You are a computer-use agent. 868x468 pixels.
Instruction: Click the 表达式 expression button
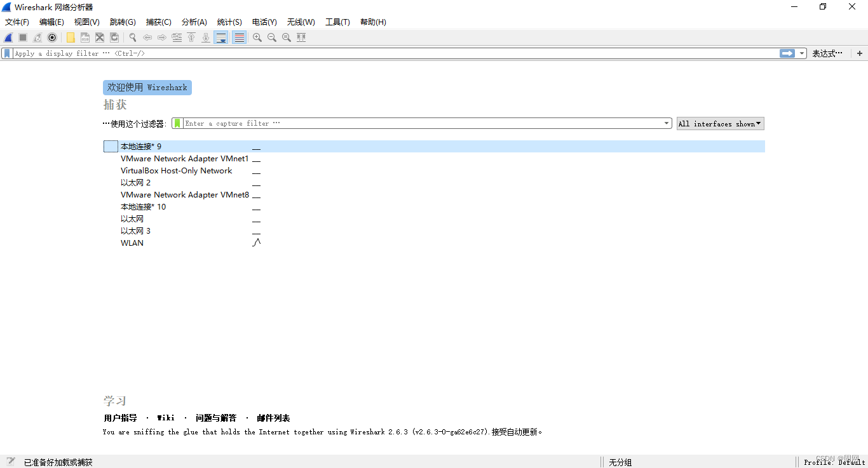(x=827, y=53)
